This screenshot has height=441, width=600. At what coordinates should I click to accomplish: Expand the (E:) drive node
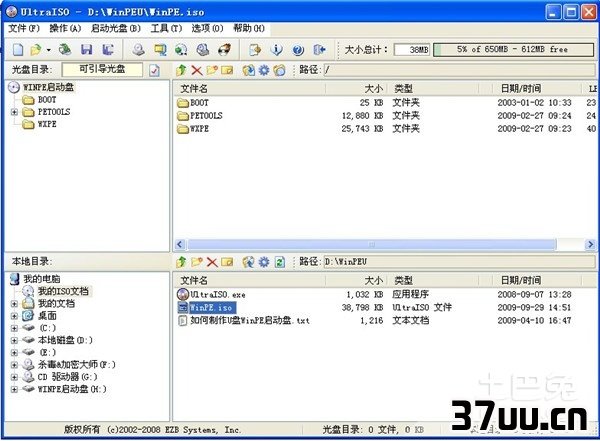click(14, 353)
